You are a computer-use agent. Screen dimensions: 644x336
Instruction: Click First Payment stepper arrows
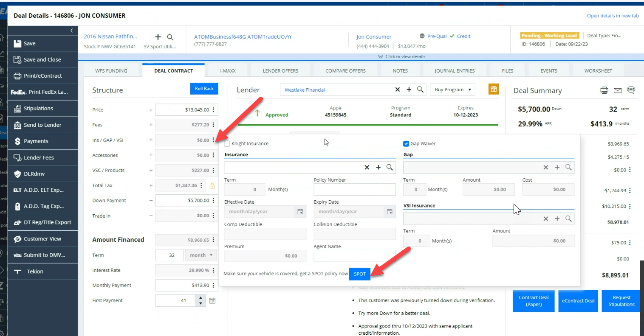(x=201, y=300)
